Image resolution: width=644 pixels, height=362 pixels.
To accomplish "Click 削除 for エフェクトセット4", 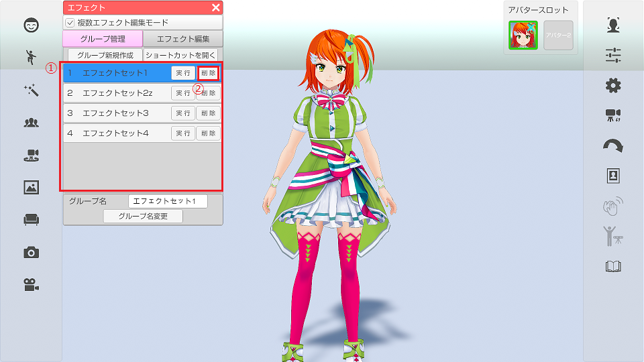I will point(208,133).
